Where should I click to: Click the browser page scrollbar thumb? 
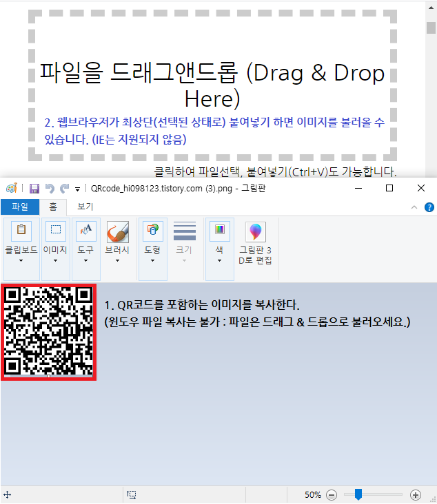[x=431, y=28]
